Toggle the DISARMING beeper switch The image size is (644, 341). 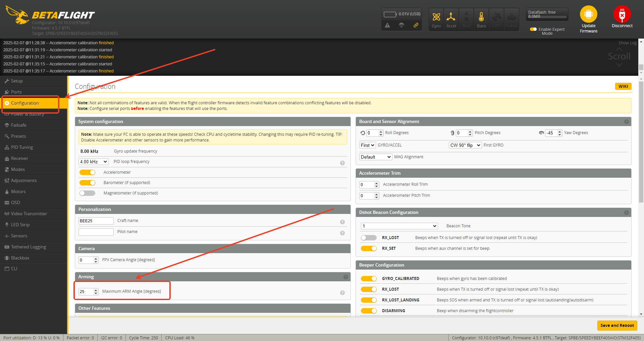(x=369, y=311)
